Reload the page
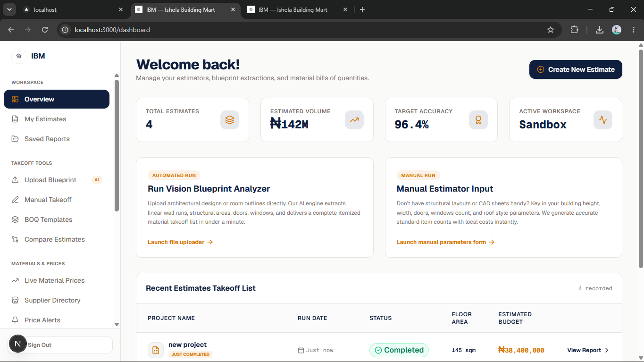The image size is (644, 362). [45, 30]
